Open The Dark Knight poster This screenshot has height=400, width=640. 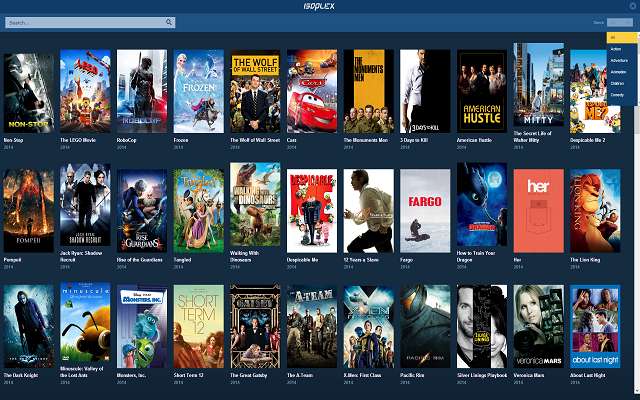28,326
